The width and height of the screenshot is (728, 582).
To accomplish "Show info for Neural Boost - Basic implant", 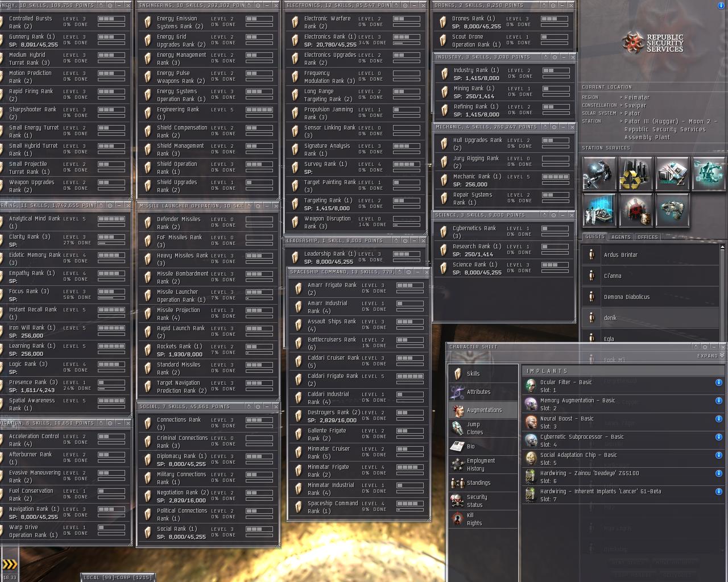I will (x=719, y=419).
